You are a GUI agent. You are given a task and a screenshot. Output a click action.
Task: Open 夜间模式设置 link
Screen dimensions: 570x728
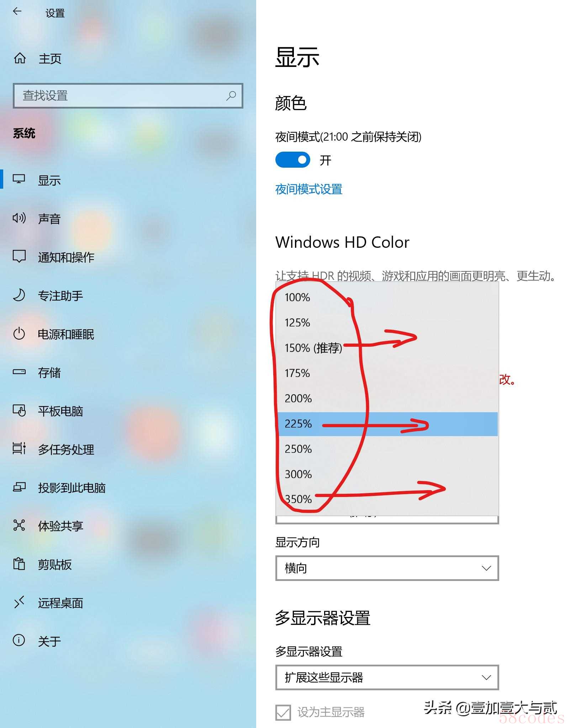(308, 189)
